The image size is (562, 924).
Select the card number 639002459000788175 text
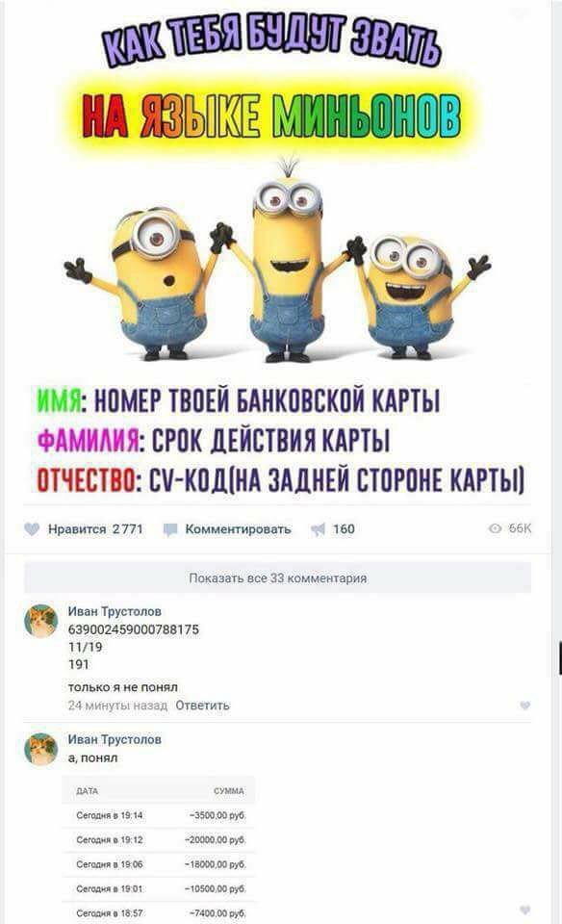click(x=134, y=629)
